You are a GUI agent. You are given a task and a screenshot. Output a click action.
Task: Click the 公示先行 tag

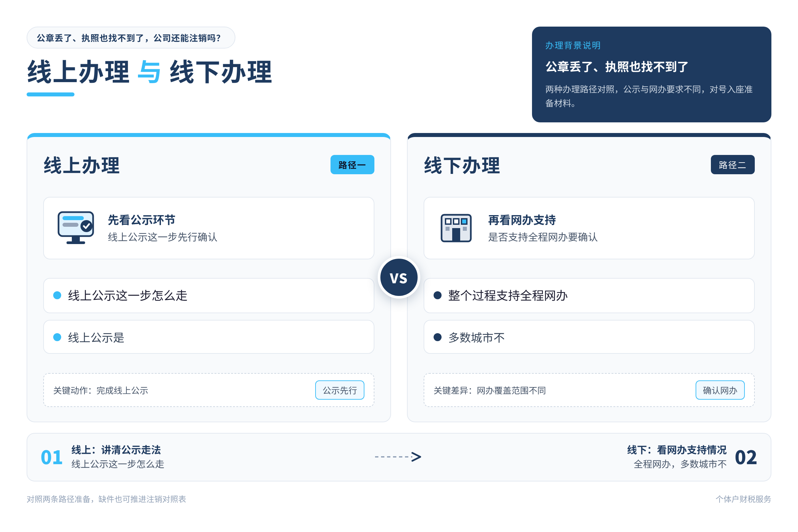pos(339,390)
